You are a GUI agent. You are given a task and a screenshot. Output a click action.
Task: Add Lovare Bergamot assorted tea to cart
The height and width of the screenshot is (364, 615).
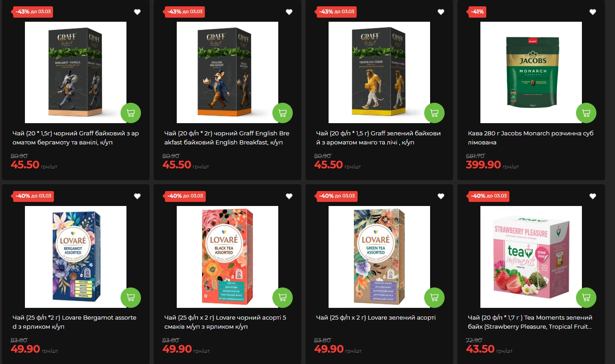[x=131, y=297]
